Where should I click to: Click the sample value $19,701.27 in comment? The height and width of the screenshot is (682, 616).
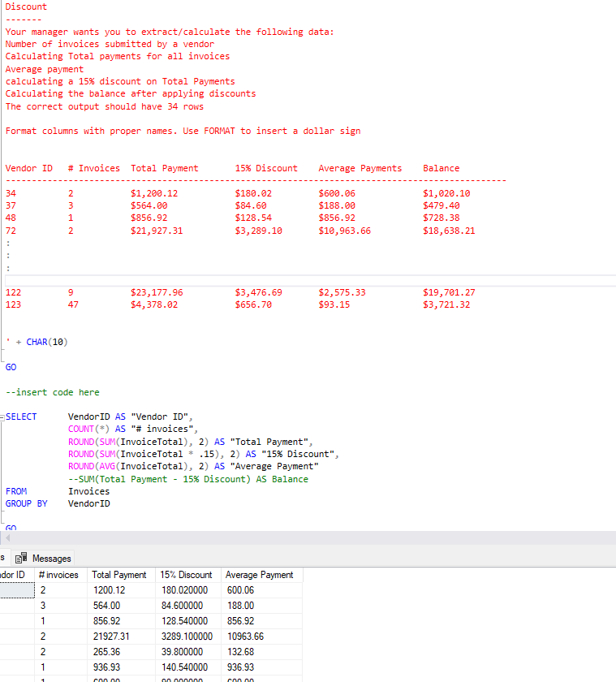[449, 292]
